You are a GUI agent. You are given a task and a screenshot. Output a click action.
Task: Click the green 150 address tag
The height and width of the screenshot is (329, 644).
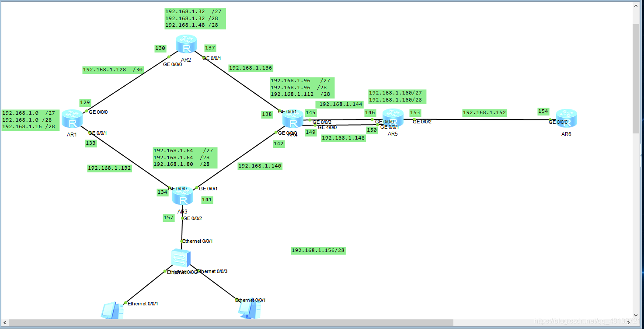[x=372, y=130]
